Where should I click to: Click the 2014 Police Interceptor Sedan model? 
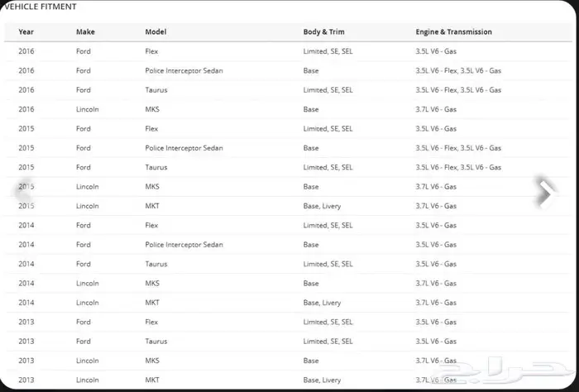coord(184,245)
